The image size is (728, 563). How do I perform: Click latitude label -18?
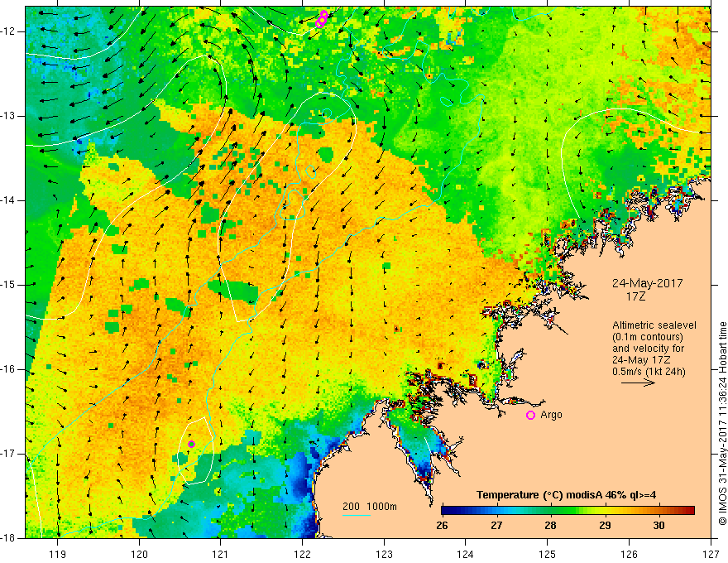pyautogui.click(x=8, y=538)
